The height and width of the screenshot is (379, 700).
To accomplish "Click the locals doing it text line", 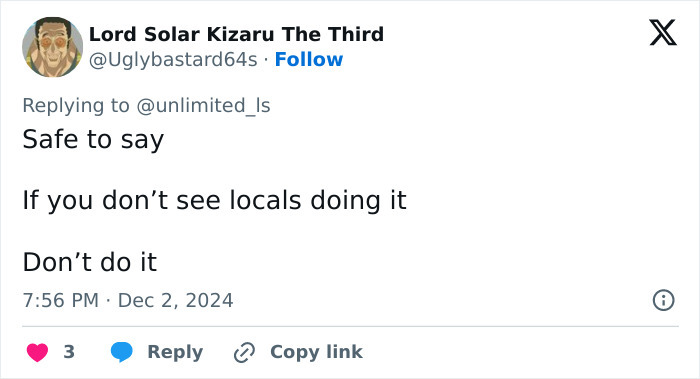I will (x=214, y=200).
